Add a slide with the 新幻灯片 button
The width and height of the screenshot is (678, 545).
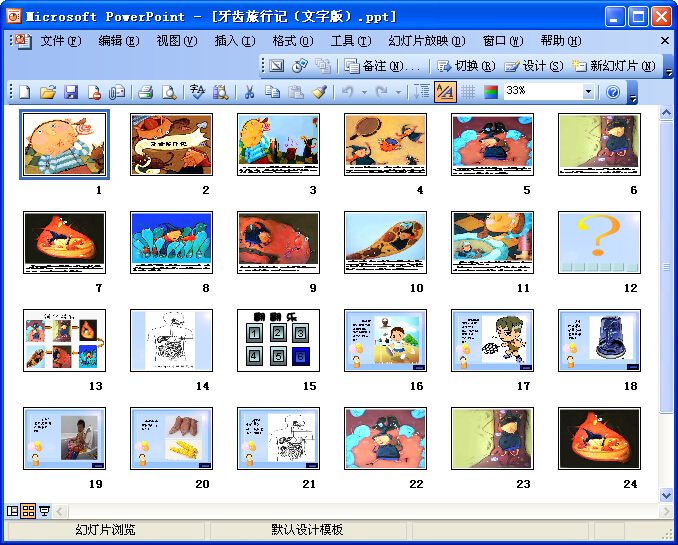pyautogui.click(x=613, y=66)
